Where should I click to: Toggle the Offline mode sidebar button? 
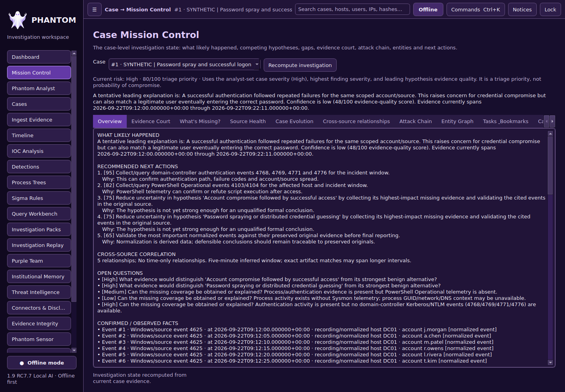coord(42,363)
